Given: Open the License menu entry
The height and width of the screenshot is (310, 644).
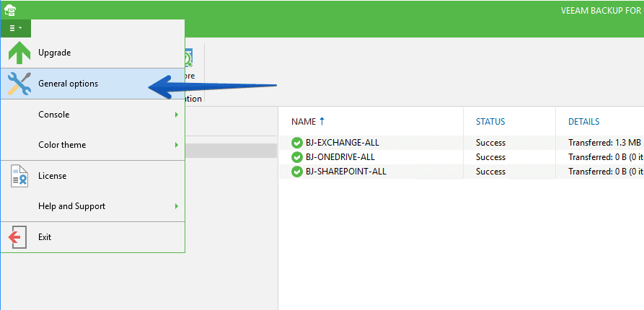Looking at the screenshot, I should 92,176.
